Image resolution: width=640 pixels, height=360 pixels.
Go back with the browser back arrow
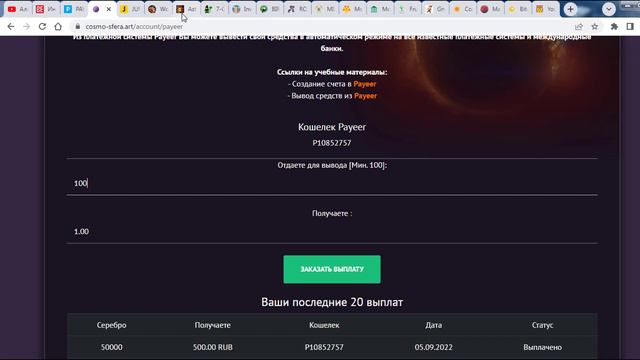pyautogui.click(x=11, y=27)
